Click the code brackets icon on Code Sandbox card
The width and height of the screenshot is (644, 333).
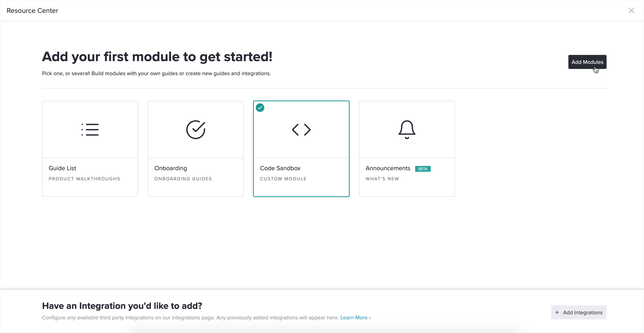click(301, 130)
